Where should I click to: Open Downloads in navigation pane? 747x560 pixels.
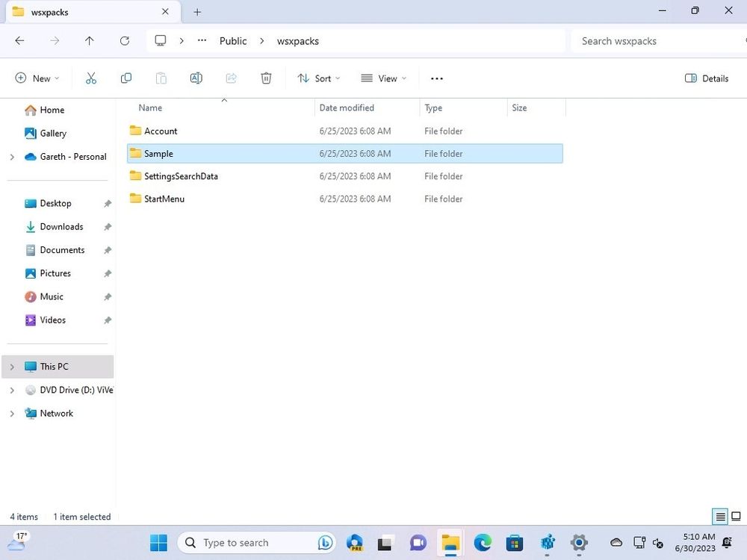click(x=61, y=227)
